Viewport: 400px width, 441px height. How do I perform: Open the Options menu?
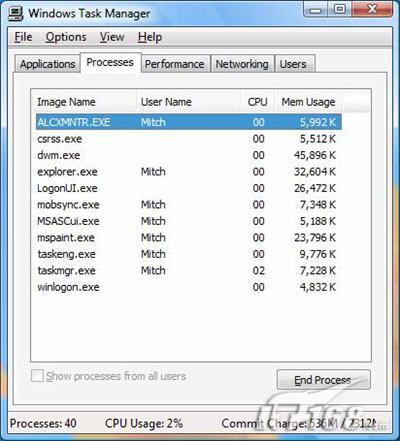point(66,37)
